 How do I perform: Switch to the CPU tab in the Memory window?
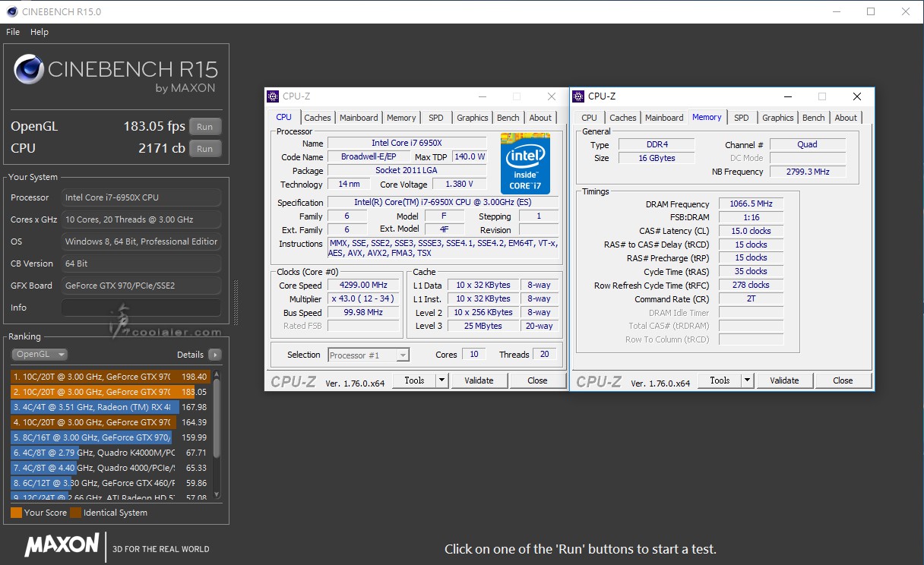click(590, 118)
